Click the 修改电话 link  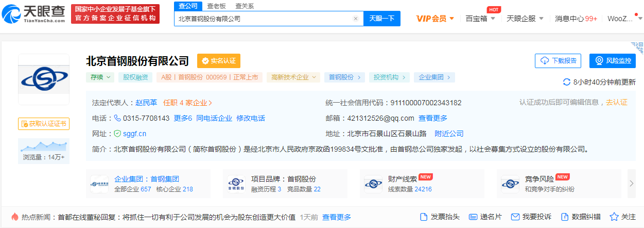tap(251, 118)
